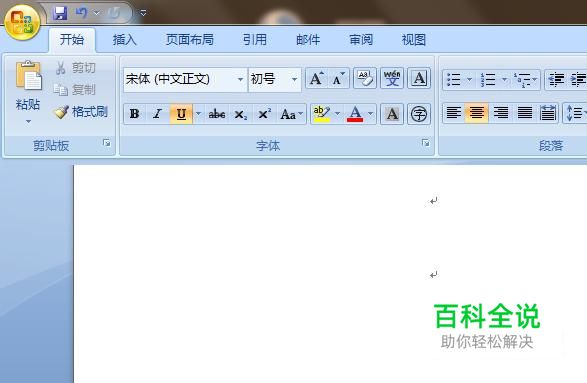Open the 字体 dialog launcher

[x=426, y=143]
